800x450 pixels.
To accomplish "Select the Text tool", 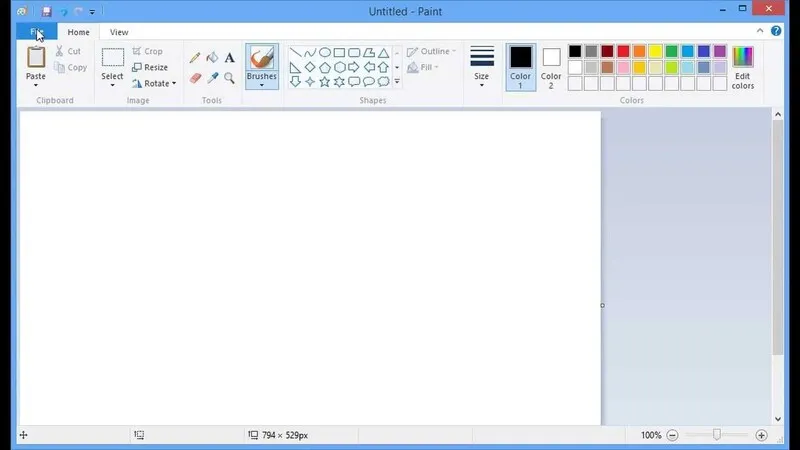I will pyautogui.click(x=229, y=58).
